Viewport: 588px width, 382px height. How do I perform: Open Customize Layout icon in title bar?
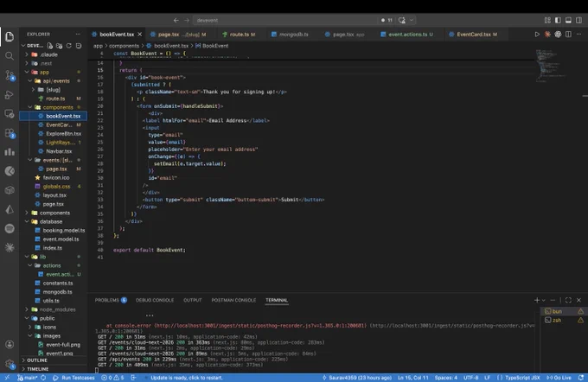547,20
